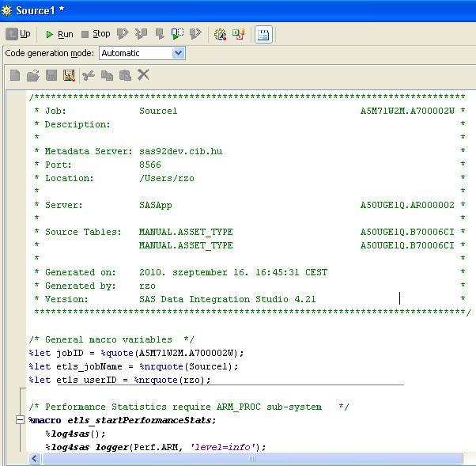Click the '%let etls_userID' code line
Screen dimensions: 476x466
click(x=119, y=380)
